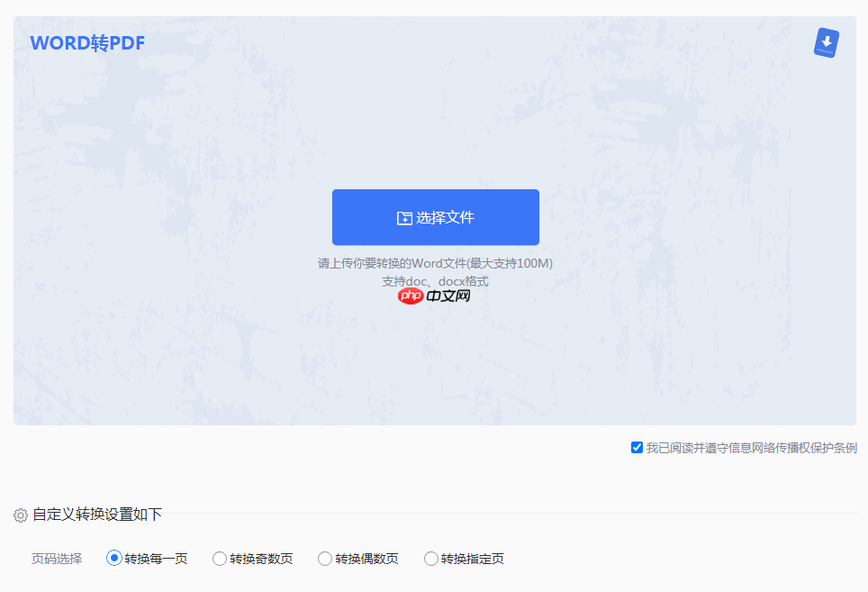Keep 转换每一页 selected by clicking it
Image resolution: width=868 pixels, height=592 pixels.
[114, 559]
